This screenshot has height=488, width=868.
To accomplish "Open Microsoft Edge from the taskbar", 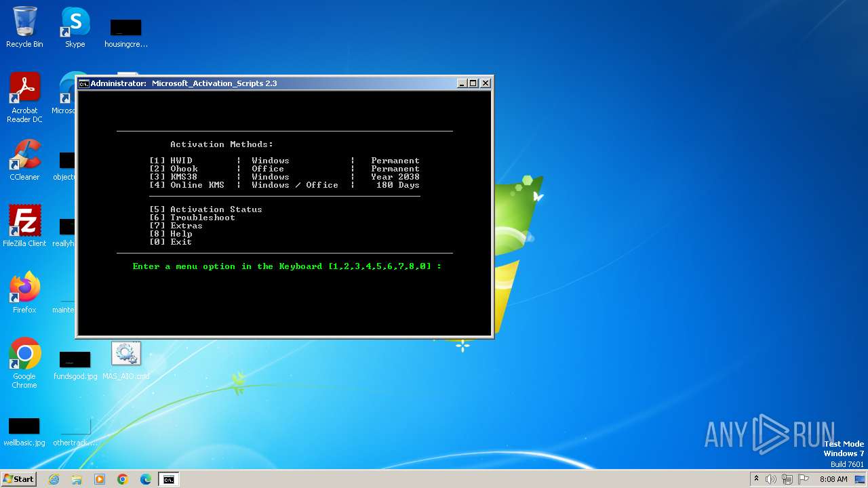I will [146, 479].
